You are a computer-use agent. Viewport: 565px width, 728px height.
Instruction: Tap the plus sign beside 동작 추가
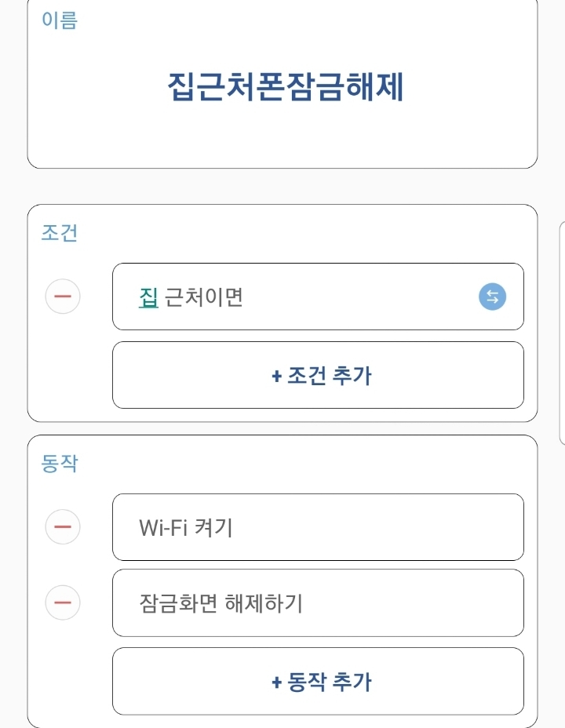coord(276,682)
